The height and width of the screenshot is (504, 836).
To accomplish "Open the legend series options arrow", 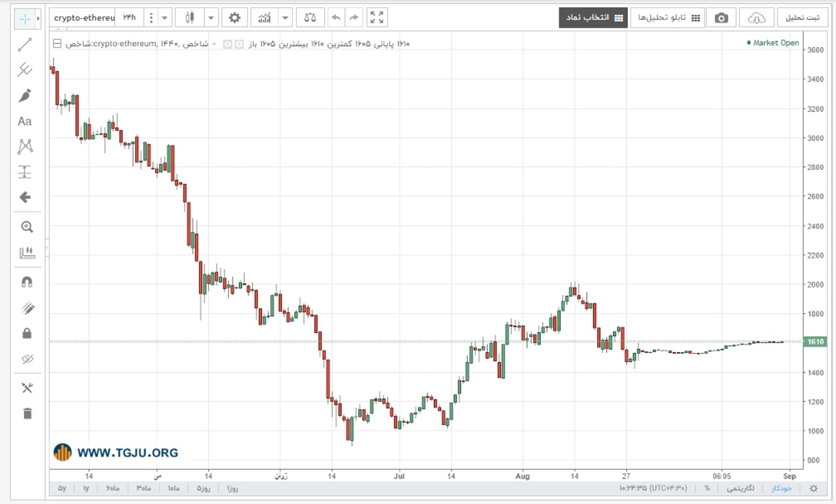I will pos(214,43).
